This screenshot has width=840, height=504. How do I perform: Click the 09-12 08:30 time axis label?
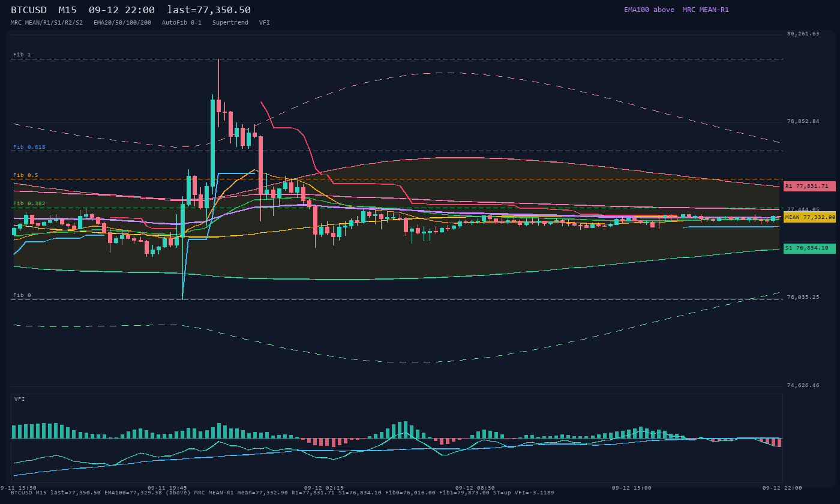point(475,488)
